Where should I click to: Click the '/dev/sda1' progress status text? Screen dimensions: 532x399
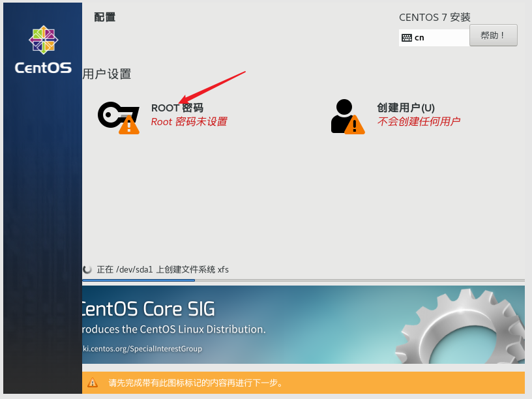(162, 269)
